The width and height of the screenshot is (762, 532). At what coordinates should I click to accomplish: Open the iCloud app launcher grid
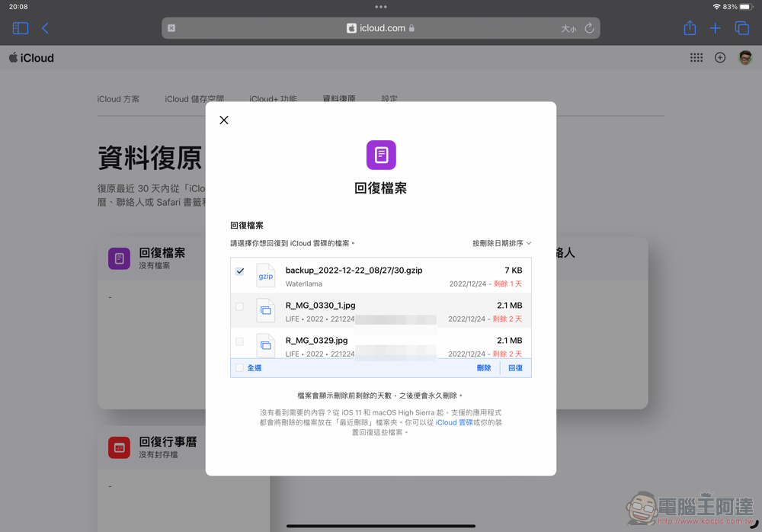coord(696,58)
